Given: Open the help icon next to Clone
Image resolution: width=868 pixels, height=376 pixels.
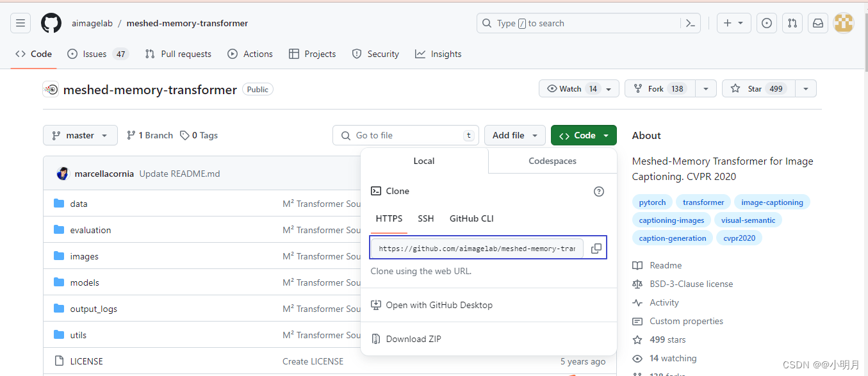Looking at the screenshot, I should tap(599, 191).
